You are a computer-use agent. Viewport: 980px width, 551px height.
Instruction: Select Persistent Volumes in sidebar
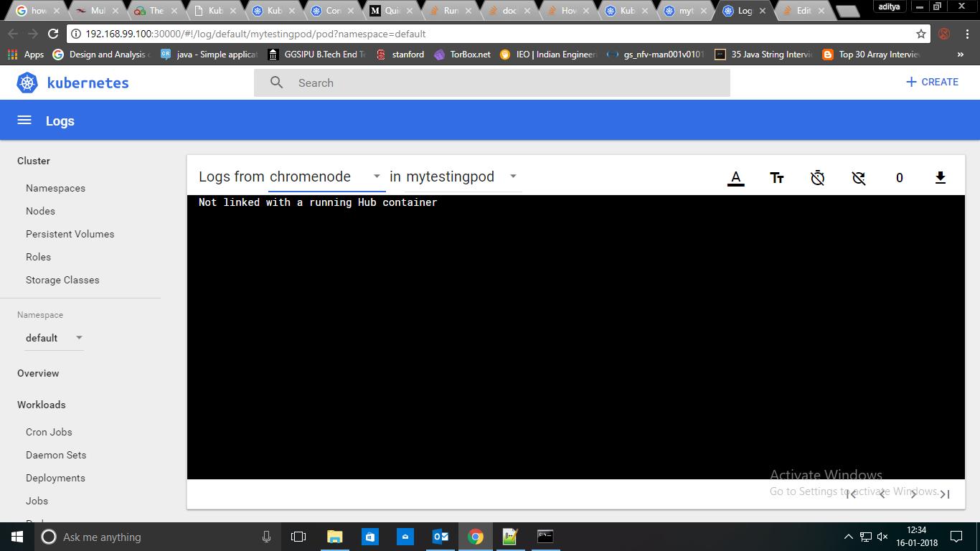pos(70,234)
